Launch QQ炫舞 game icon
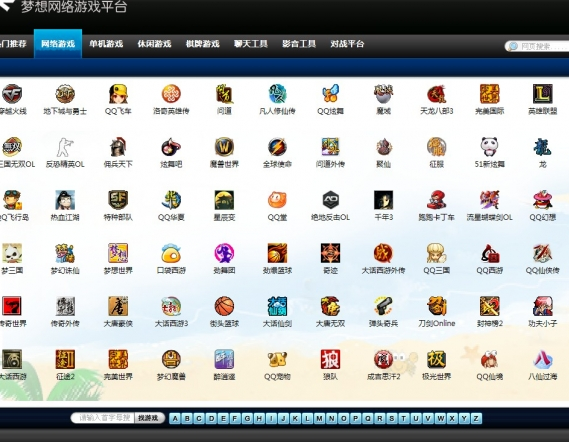 (330, 94)
